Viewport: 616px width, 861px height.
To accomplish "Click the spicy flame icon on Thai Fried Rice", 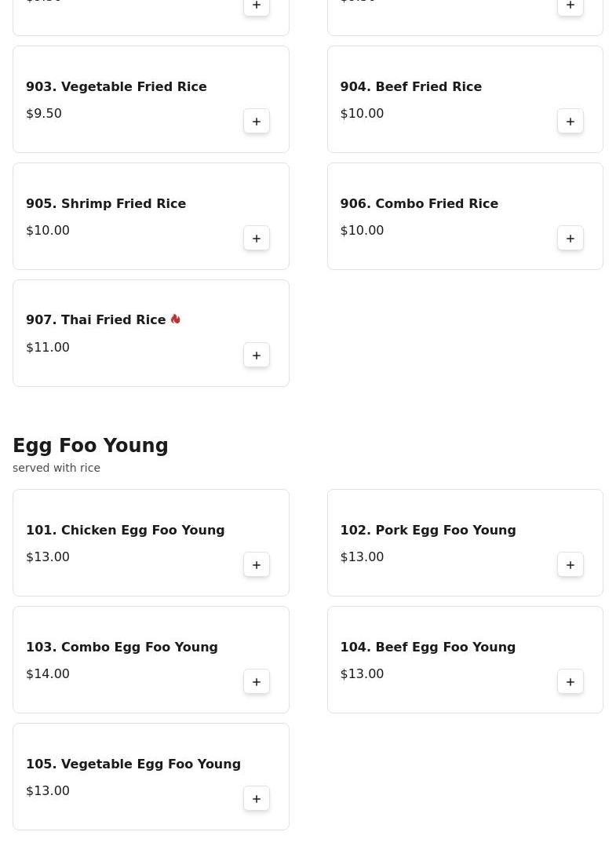I will point(176,319).
